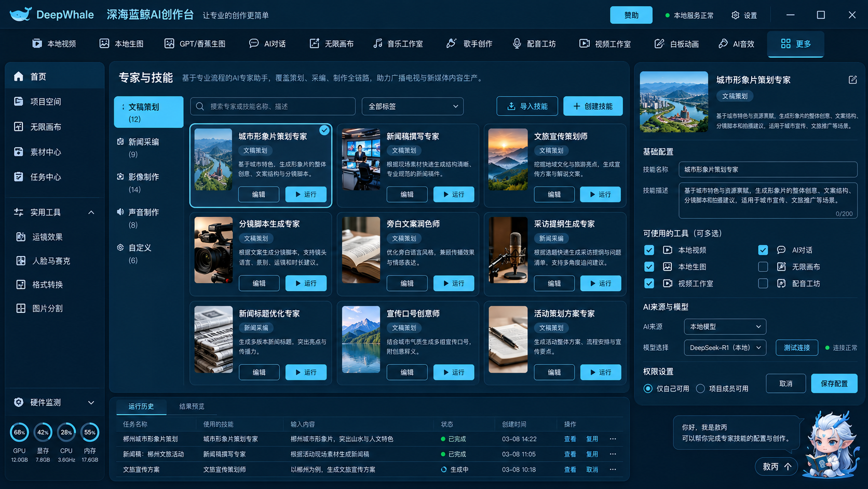The height and width of the screenshot is (489, 868).
Task: Click the 导入技能 button
Action: tap(527, 106)
